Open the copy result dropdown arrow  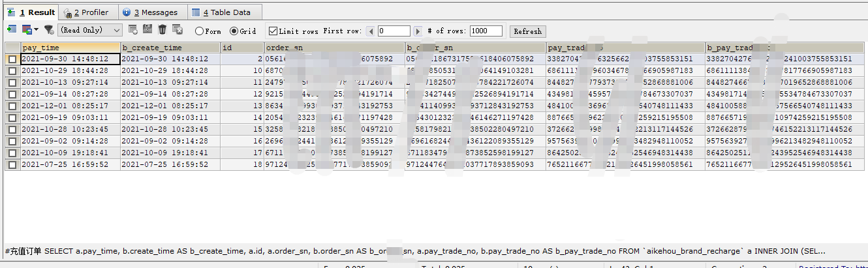36,29
